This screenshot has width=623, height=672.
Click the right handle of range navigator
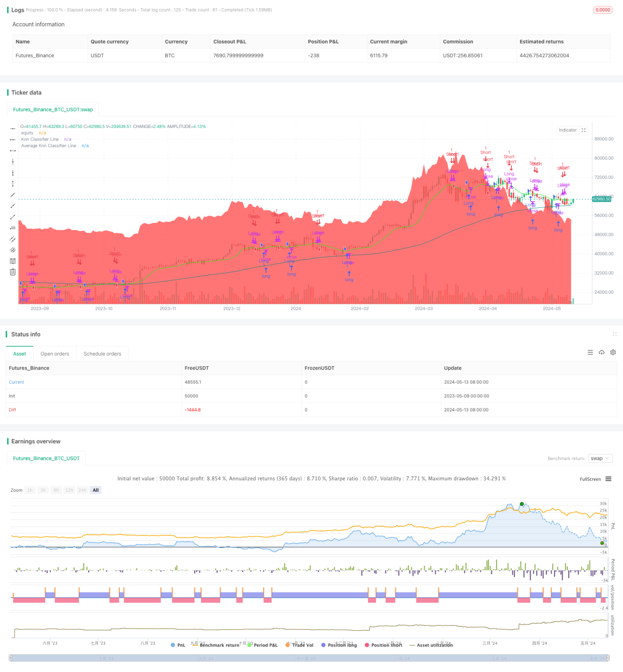pos(608,658)
